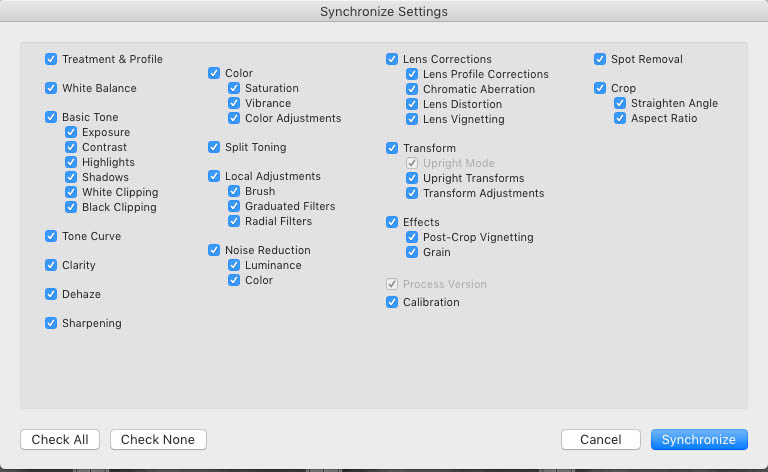The height and width of the screenshot is (472, 768).
Task: Uncheck the Dehaze option
Action: click(x=51, y=294)
